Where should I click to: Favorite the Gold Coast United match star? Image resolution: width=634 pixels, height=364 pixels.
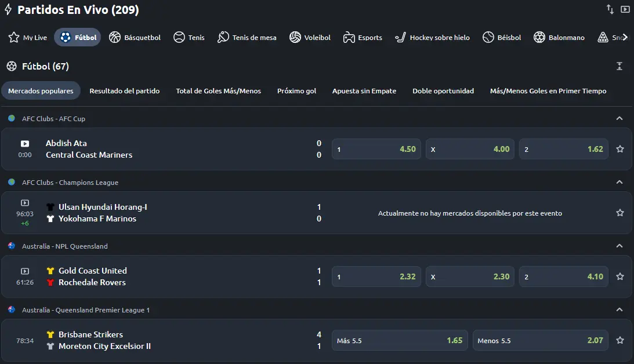pyautogui.click(x=620, y=276)
